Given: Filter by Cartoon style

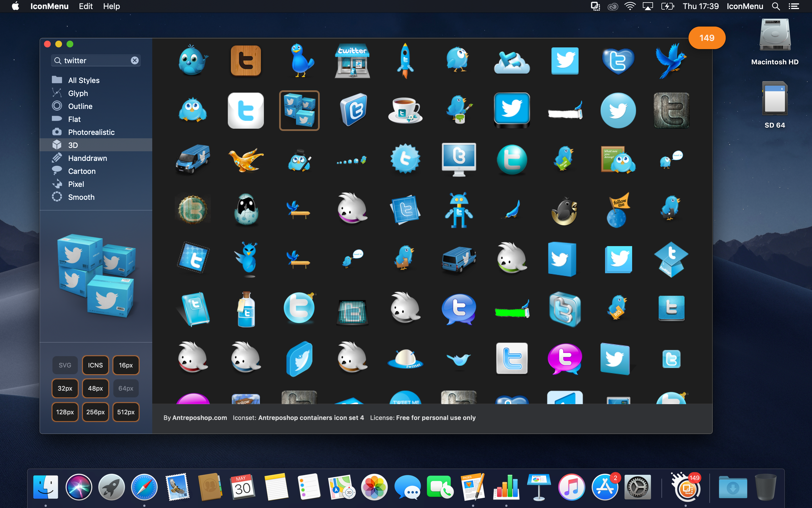Looking at the screenshot, I should [x=96, y=171].
